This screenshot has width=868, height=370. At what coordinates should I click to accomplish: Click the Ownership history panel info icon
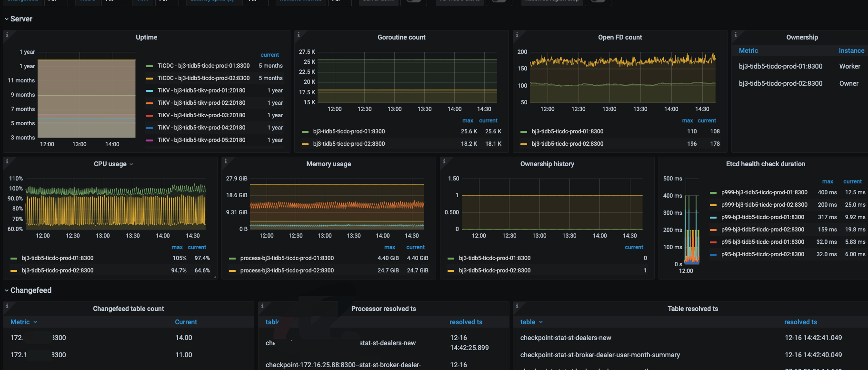coord(444,161)
